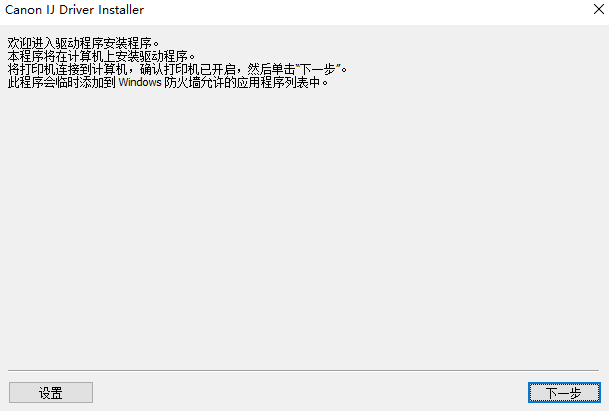Proceed with the 下一步 button
This screenshot has width=609, height=411.
click(564, 392)
